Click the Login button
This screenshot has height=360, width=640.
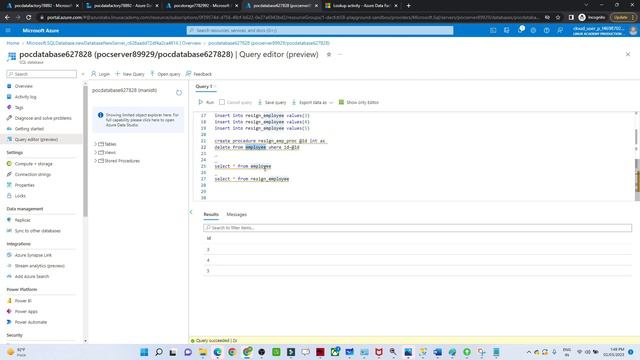[100, 74]
